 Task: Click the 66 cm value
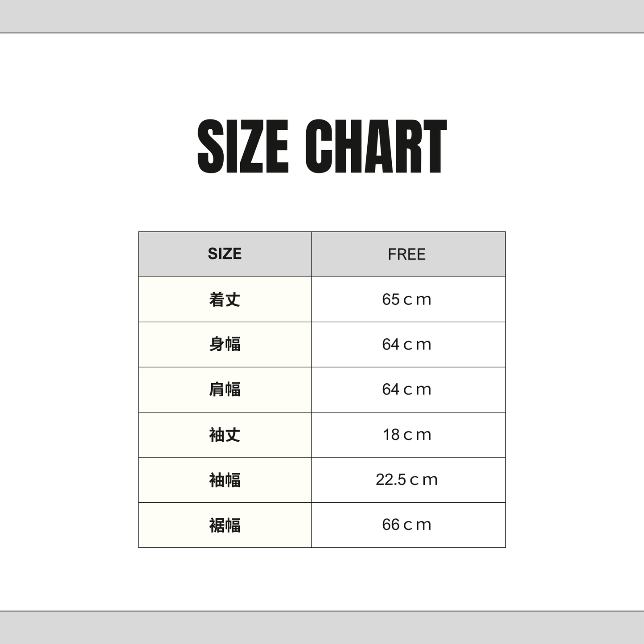pyautogui.click(x=406, y=525)
